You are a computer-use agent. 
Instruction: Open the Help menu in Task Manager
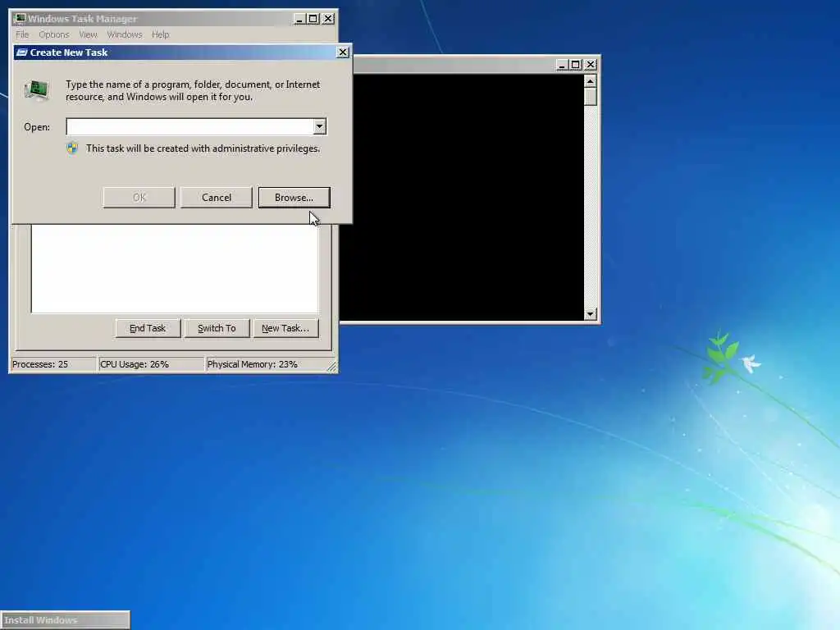coord(160,34)
